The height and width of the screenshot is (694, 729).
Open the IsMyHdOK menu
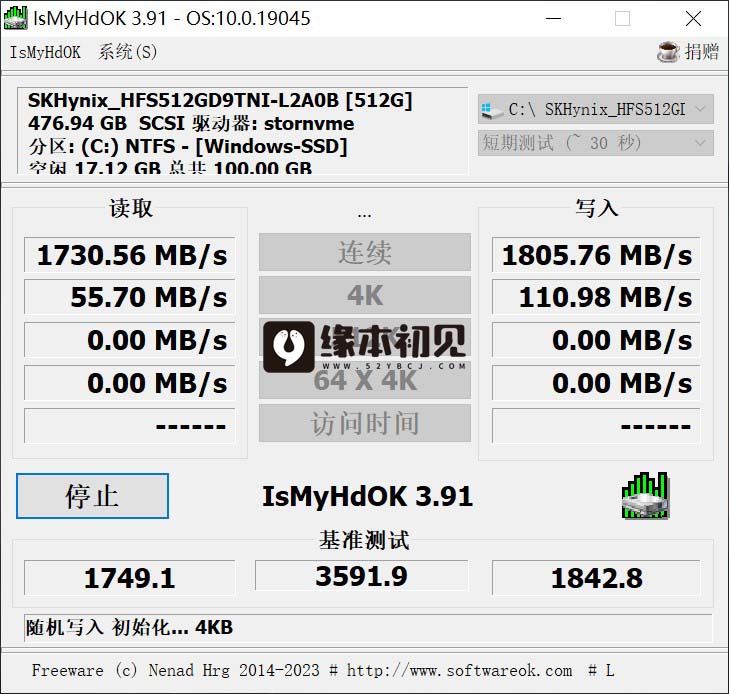tap(45, 52)
